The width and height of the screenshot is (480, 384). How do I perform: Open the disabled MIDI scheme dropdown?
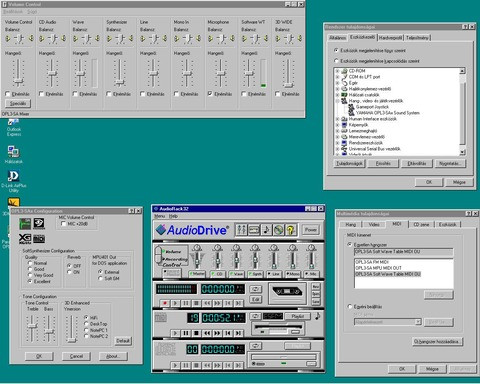(x=388, y=322)
